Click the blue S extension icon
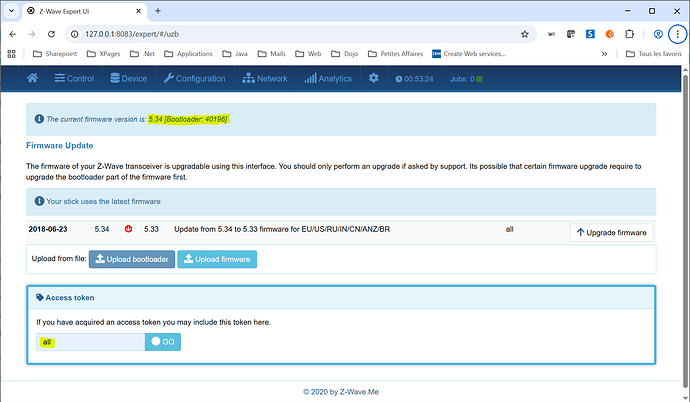 [x=590, y=34]
